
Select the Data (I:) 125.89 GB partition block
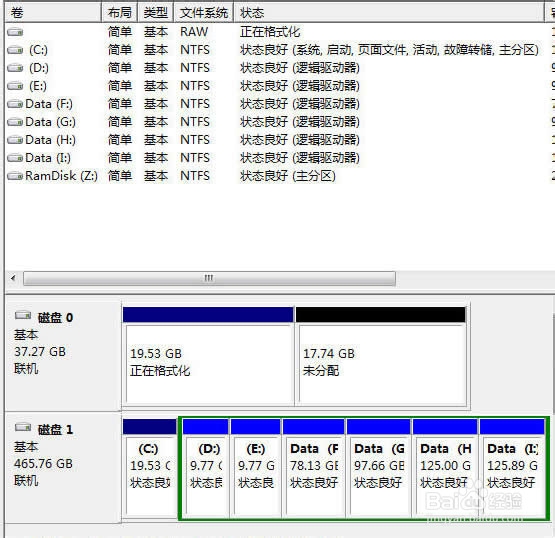point(512,468)
